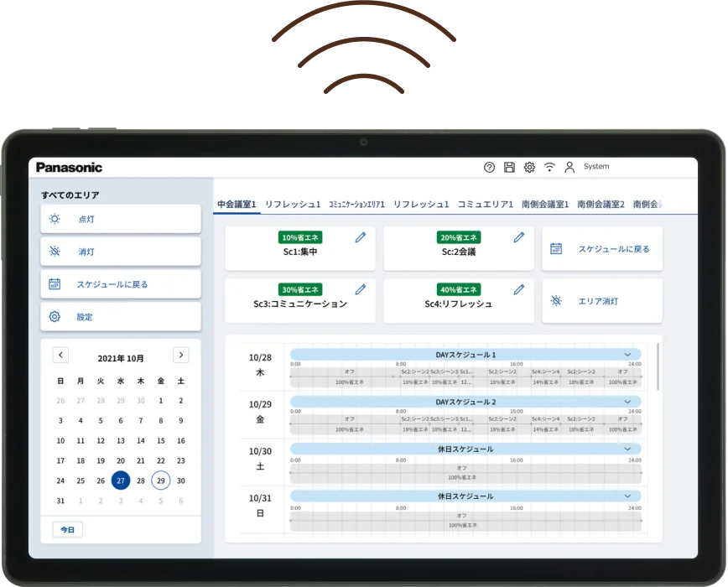Turn off all areas with 消灯
Screen dimensions: 728x587
pyautogui.click(x=121, y=252)
